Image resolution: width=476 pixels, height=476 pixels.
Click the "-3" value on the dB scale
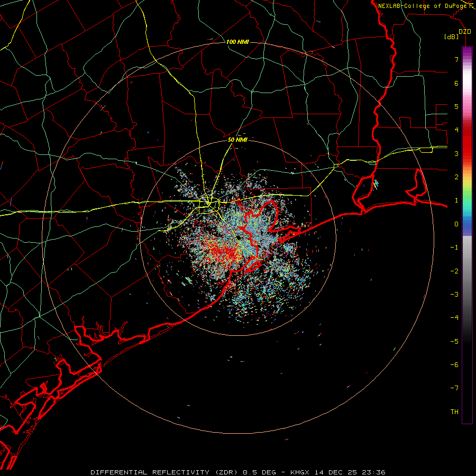(454, 295)
